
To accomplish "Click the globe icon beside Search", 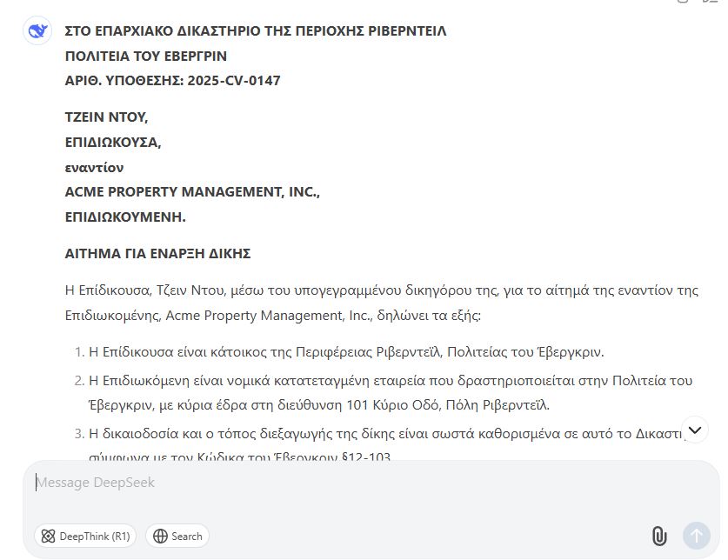I will pos(160,536).
